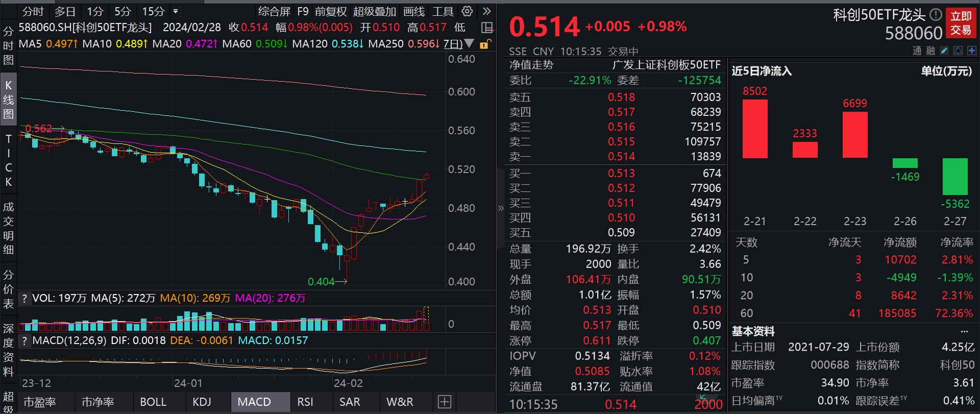Select the 15分 period tab
Screen dimensions: 980x414
point(153,11)
